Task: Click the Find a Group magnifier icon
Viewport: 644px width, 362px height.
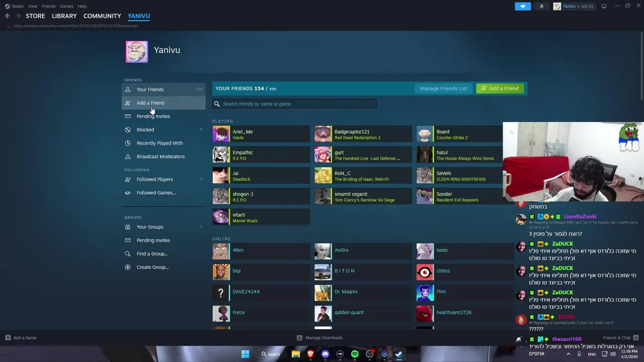Action: (x=128, y=253)
